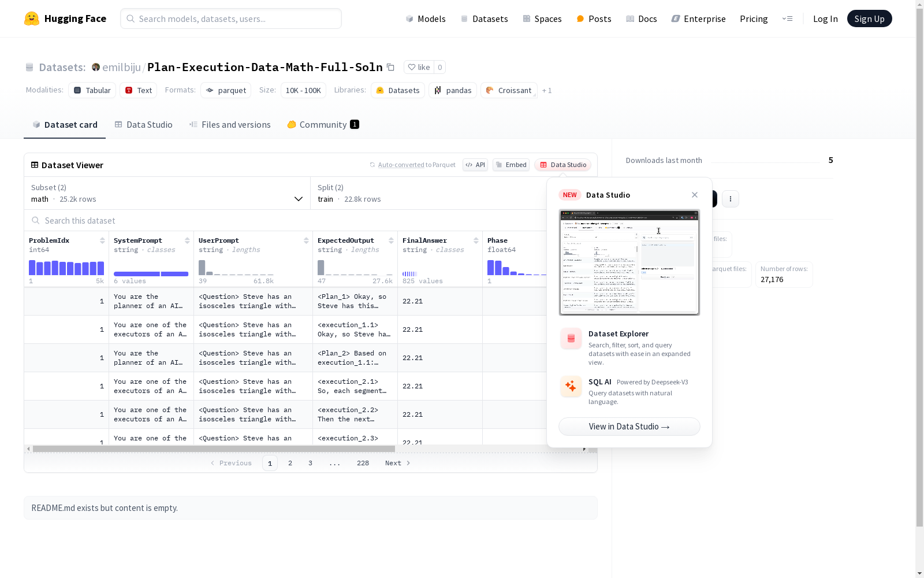
Task: Click the '<Plan_2> Based on execution_1.1:…' cell
Action: pyautogui.click(x=355, y=358)
